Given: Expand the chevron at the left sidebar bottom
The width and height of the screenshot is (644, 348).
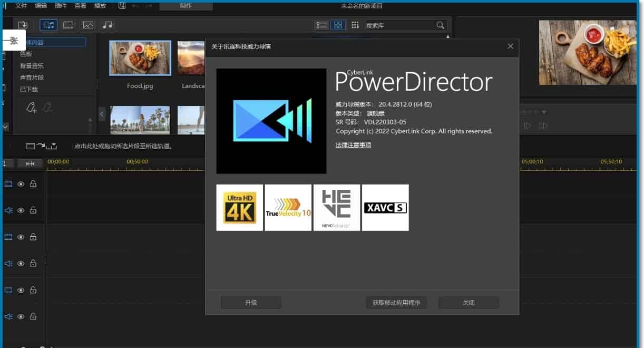Looking at the screenshot, I should (5, 127).
